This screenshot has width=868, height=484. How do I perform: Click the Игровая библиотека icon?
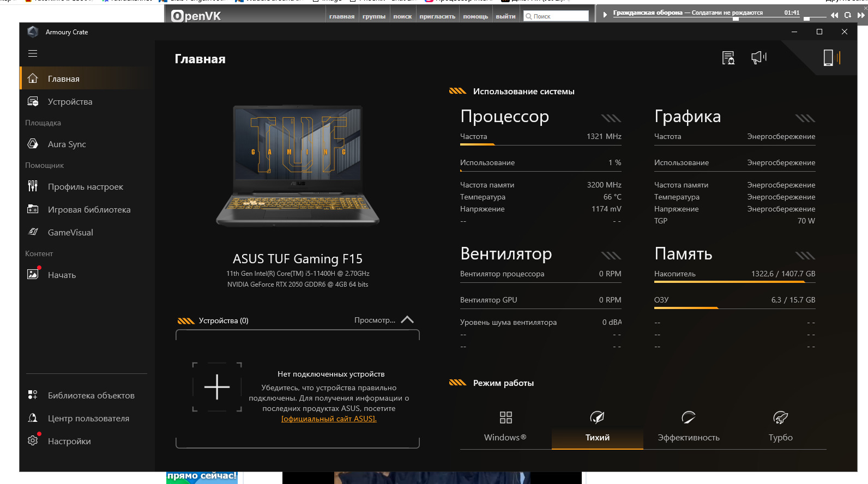tap(33, 209)
